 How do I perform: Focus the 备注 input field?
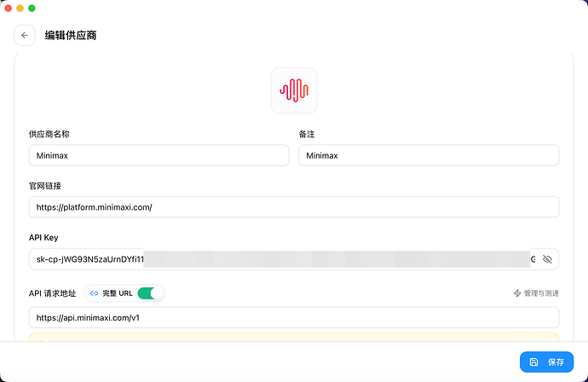(429, 155)
